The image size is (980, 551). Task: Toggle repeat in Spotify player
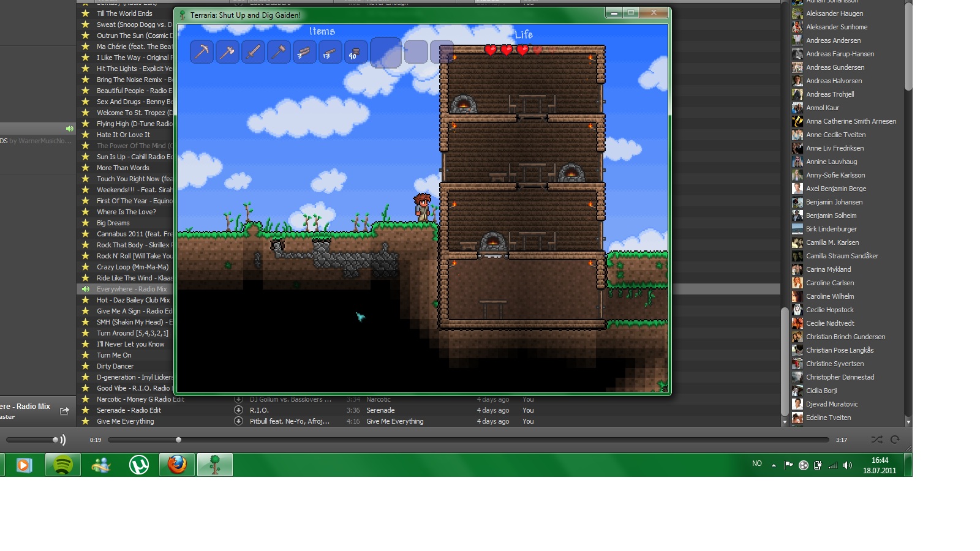[x=895, y=440]
